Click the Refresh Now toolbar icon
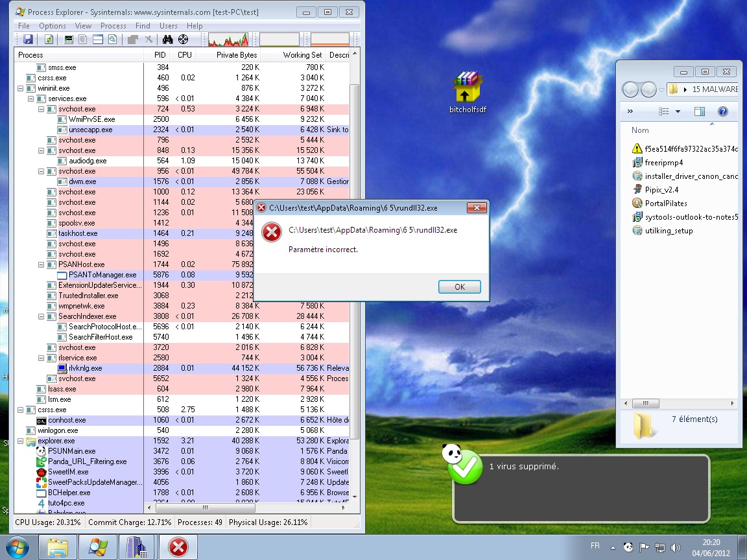Viewport: 747px width, 560px height. pos(49,40)
